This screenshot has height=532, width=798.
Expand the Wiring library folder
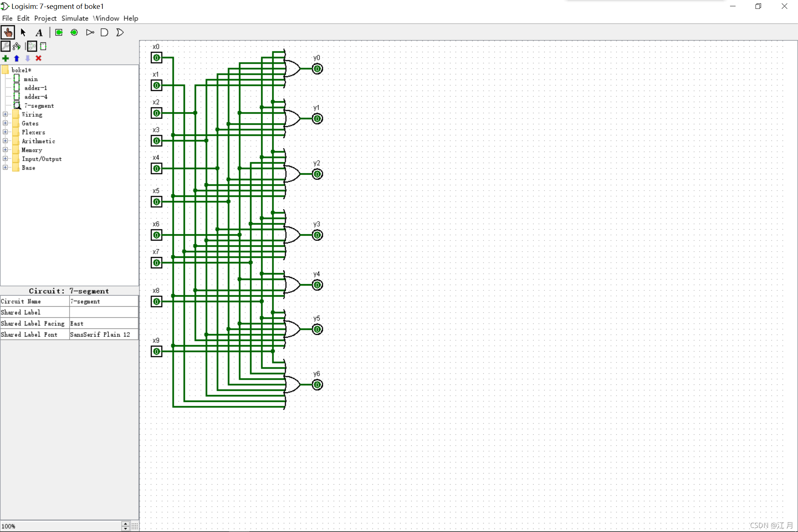(5, 115)
